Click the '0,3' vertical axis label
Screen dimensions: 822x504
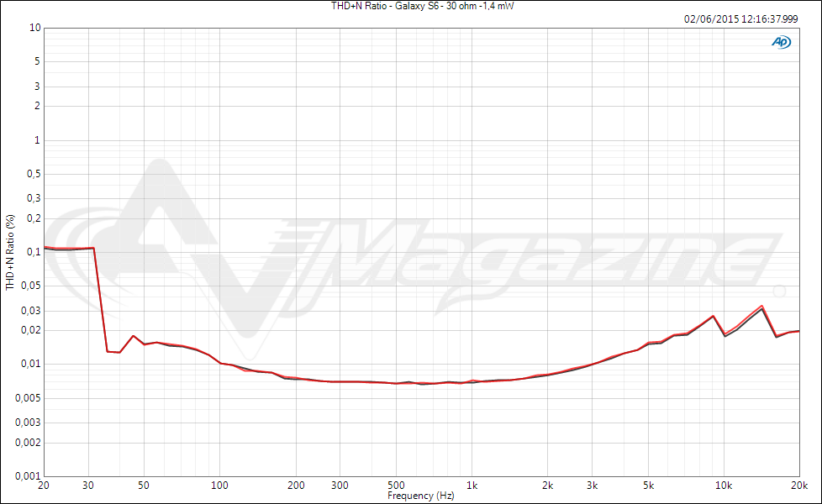point(34,198)
